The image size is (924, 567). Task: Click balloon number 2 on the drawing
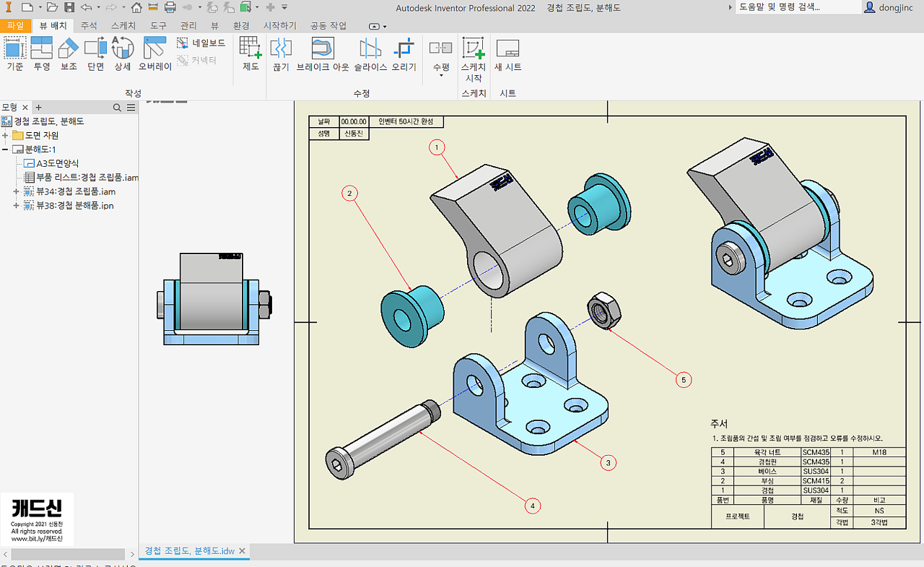[x=350, y=194]
